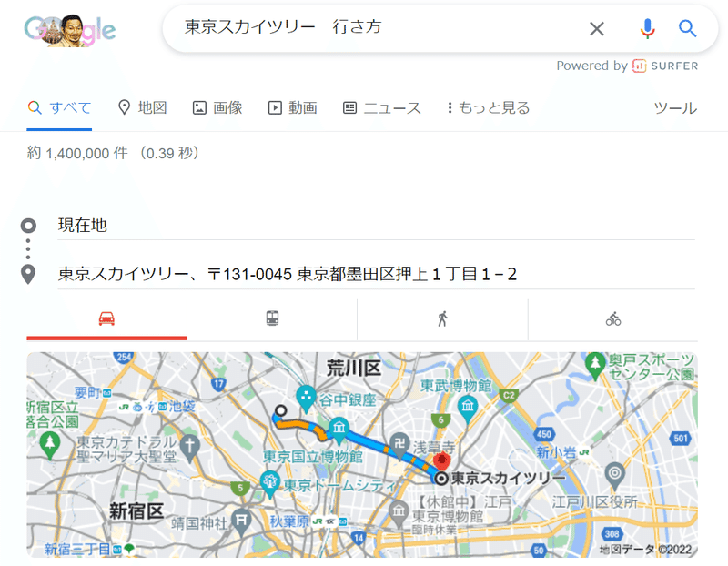Click the 東京国立博物館 museum marker
The width and height of the screenshot is (728, 566).
point(339,430)
